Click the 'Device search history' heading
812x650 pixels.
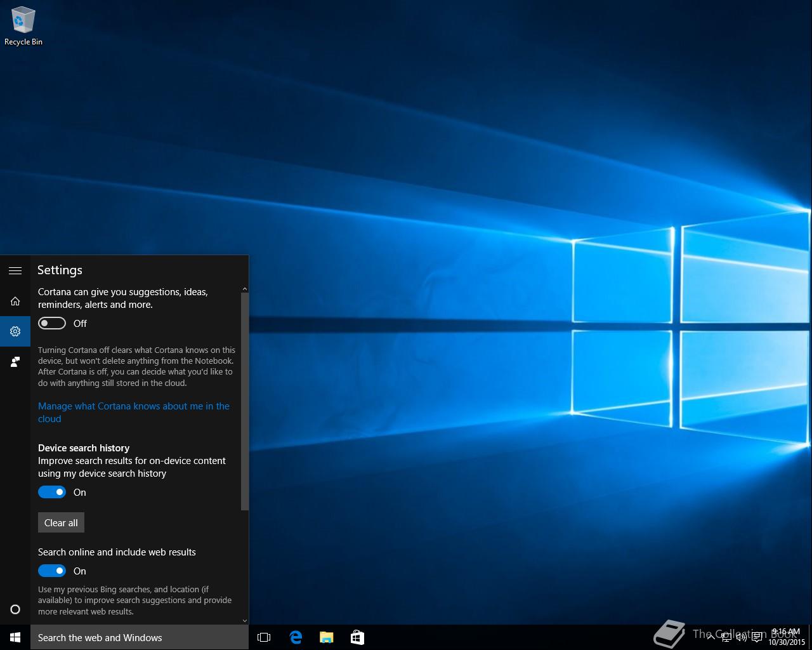click(x=84, y=448)
